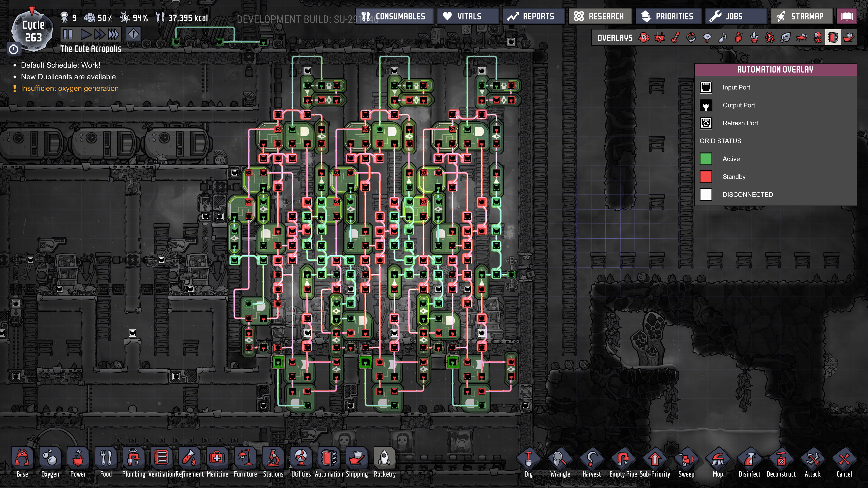Toggle the Temperature overlay thermometer icon
Viewport: 868px width, 488px height.
tap(675, 38)
